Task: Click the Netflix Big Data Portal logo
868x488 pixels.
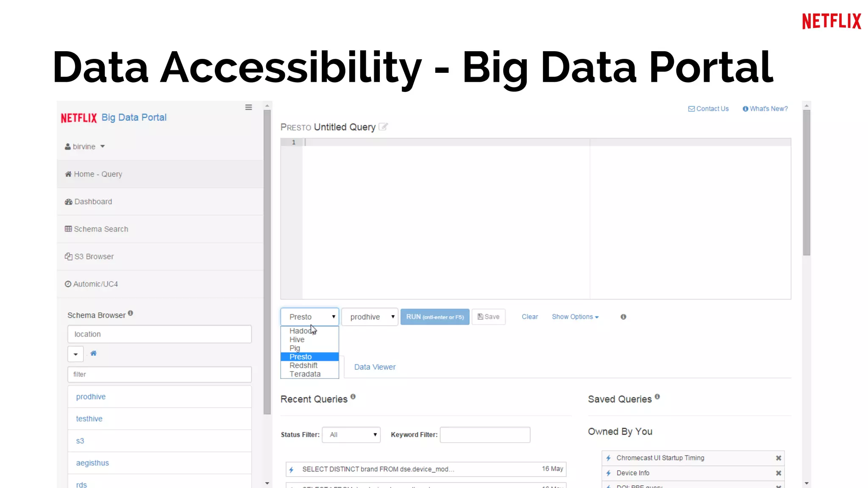Action: [114, 118]
